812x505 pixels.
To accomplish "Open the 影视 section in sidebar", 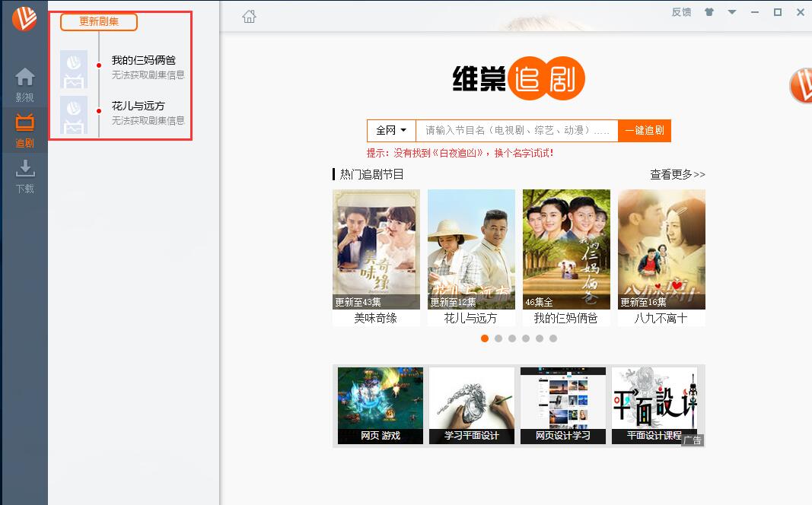I will (24, 84).
